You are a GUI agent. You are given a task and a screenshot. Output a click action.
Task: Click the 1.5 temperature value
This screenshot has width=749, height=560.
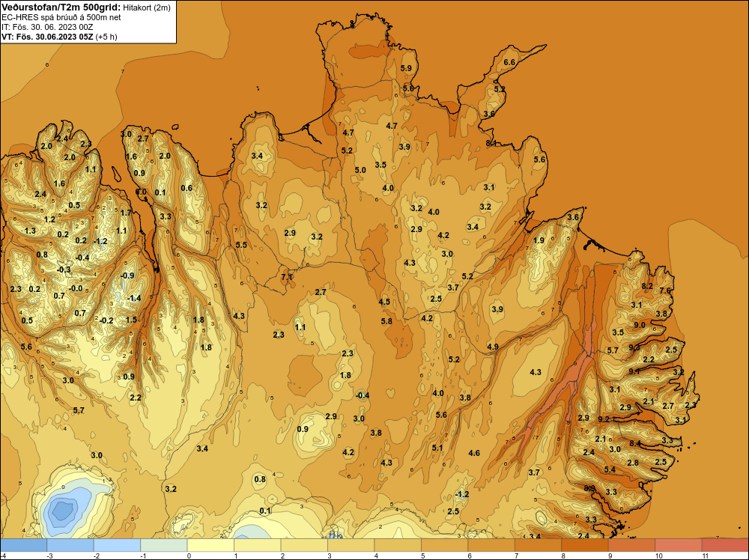131,320
